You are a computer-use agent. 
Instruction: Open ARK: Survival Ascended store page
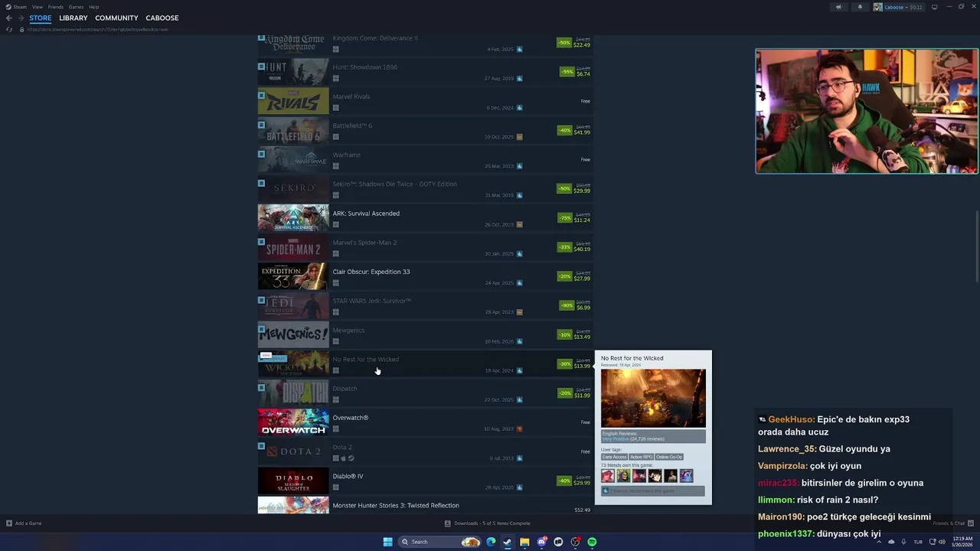pyautogui.click(x=425, y=218)
